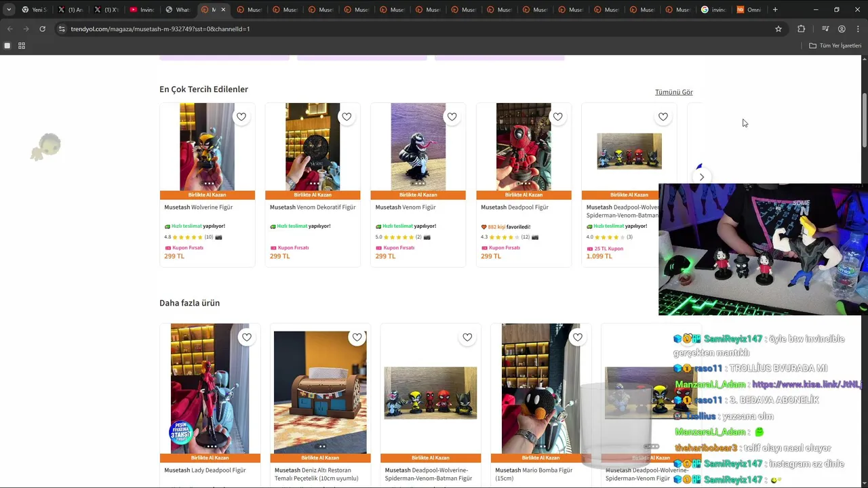View site information icon in address bar
This screenshot has height=488, width=868.
[62, 29]
